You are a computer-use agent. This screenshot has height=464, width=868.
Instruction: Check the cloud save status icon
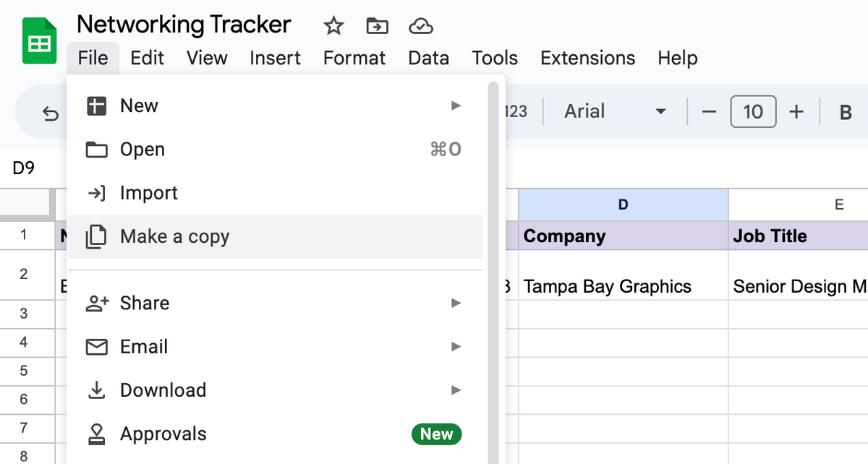pyautogui.click(x=420, y=27)
